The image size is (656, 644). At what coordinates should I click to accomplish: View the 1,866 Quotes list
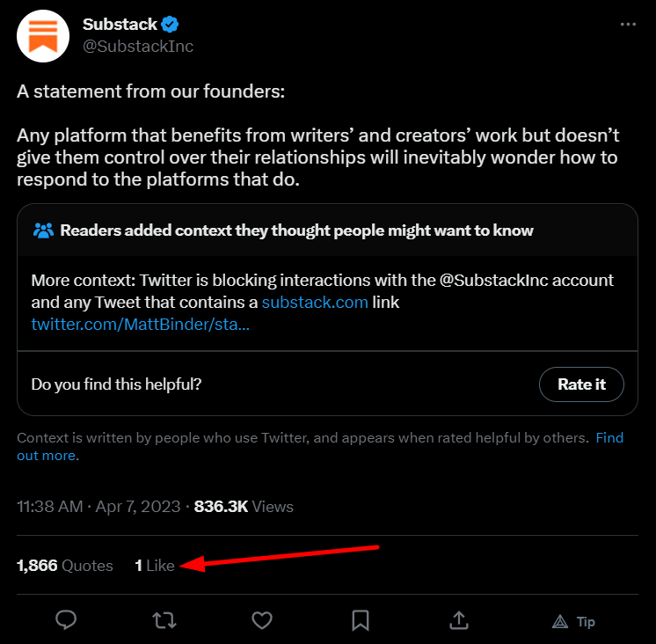(65, 566)
